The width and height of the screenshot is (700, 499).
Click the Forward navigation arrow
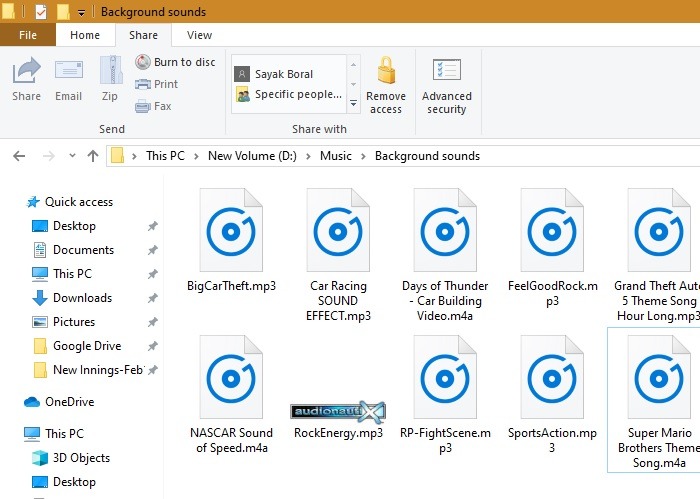(48, 156)
